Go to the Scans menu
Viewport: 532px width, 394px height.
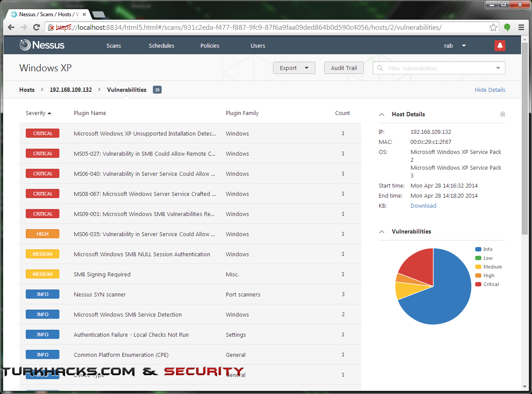click(x=114, y=45)
